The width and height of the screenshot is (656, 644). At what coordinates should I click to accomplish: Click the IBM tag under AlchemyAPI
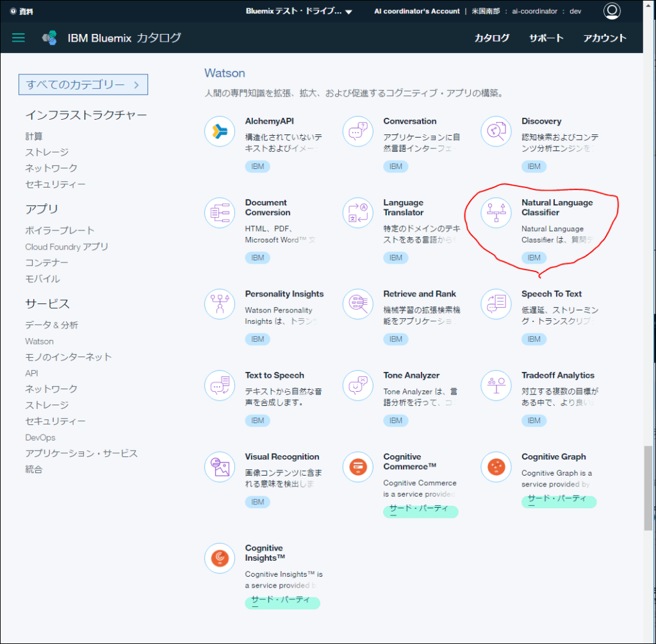pyautogui.click(x=258, y=166)
